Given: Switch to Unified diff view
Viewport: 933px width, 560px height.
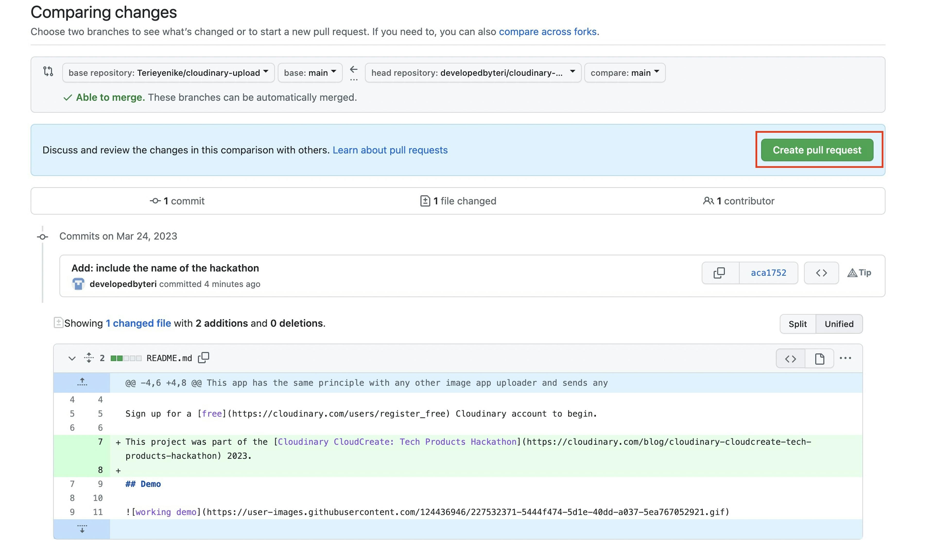Looking at the screenshot, I should (x=839, y=324).
